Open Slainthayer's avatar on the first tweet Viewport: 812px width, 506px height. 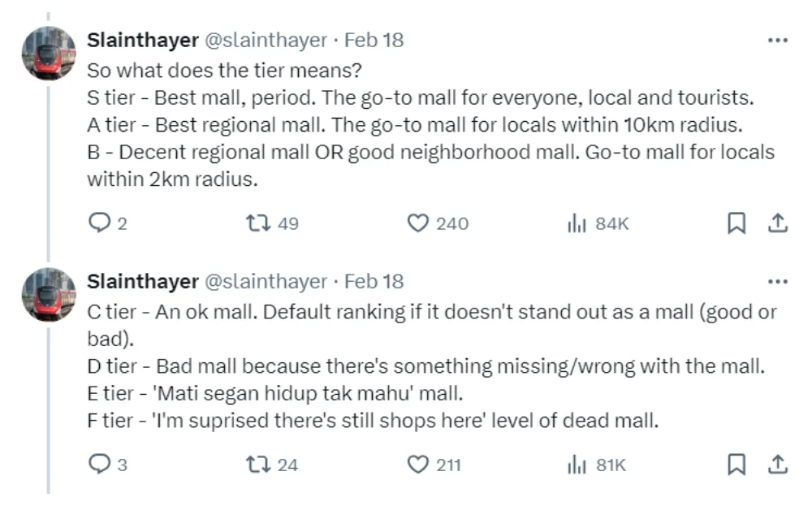(49, 54)
